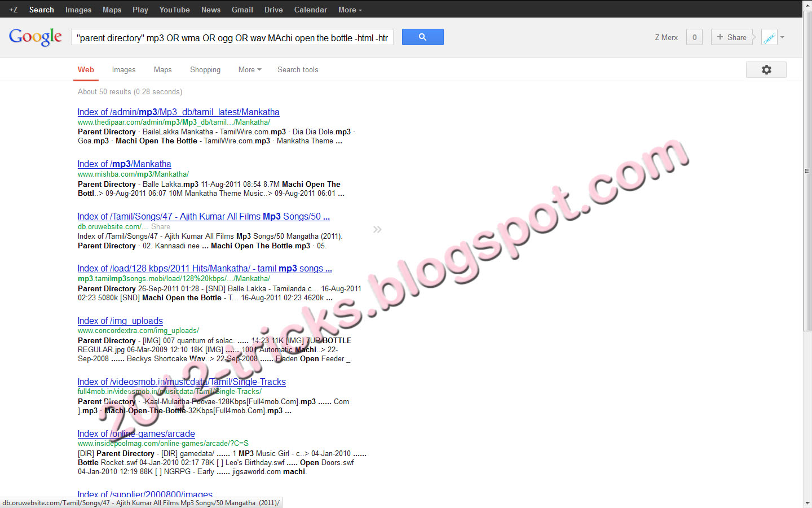This screenshot has width=812, height=508.
Task: Open News from the top bar
Action: tap(211, 10)
